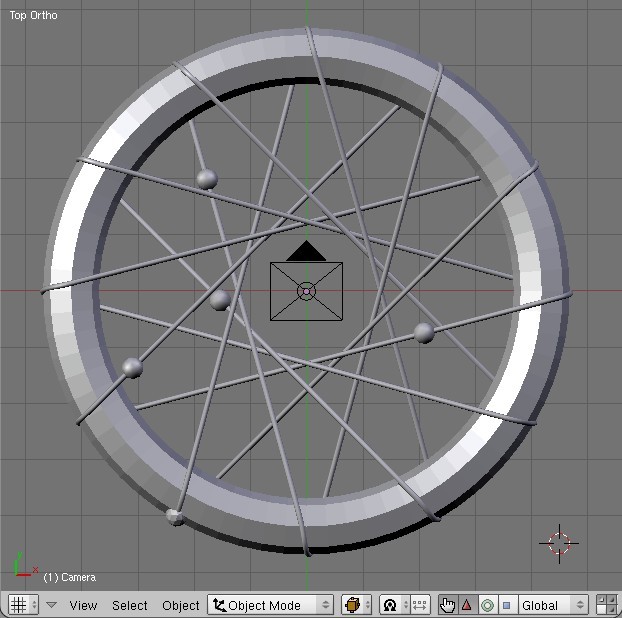Enable the translate manipulator triangle icon
This screenshot has width=622, height=618.
coord(468,605)
